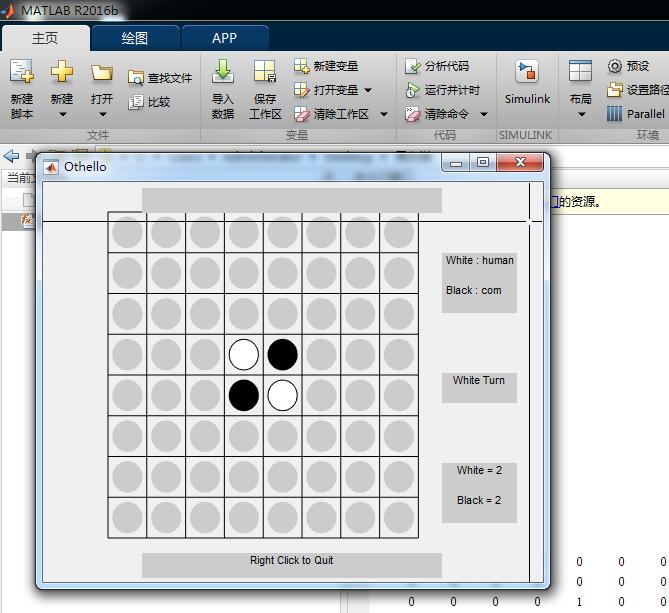Image resolution: width=669 pixels, height=613 pixels.
Task: Click the empty gray message bar above board
Action: (x=292, y=200)
